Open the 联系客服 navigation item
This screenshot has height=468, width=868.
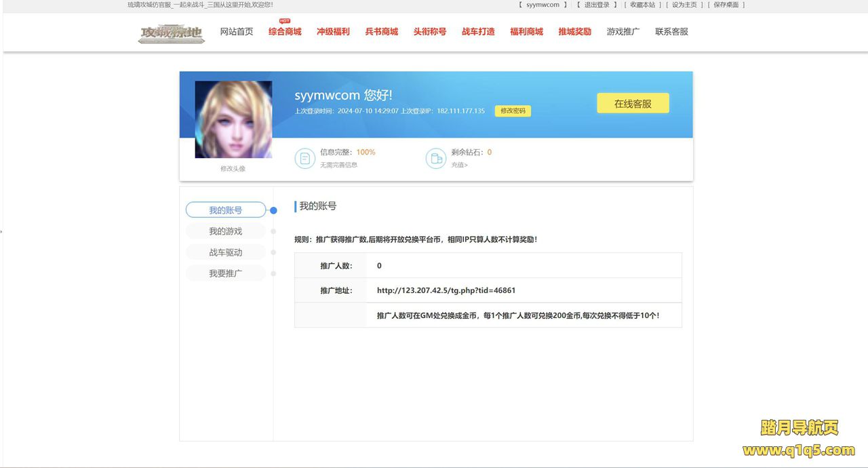[x=671, y=32]
